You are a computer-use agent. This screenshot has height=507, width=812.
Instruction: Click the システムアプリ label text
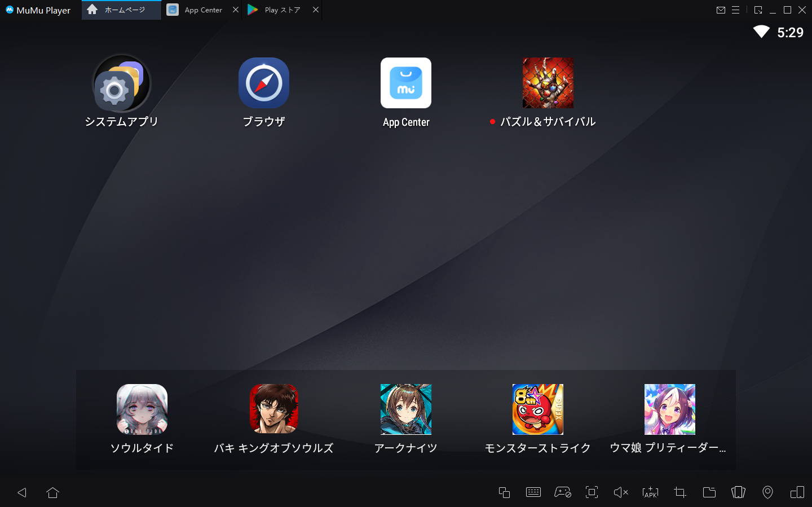pos(121,121)
